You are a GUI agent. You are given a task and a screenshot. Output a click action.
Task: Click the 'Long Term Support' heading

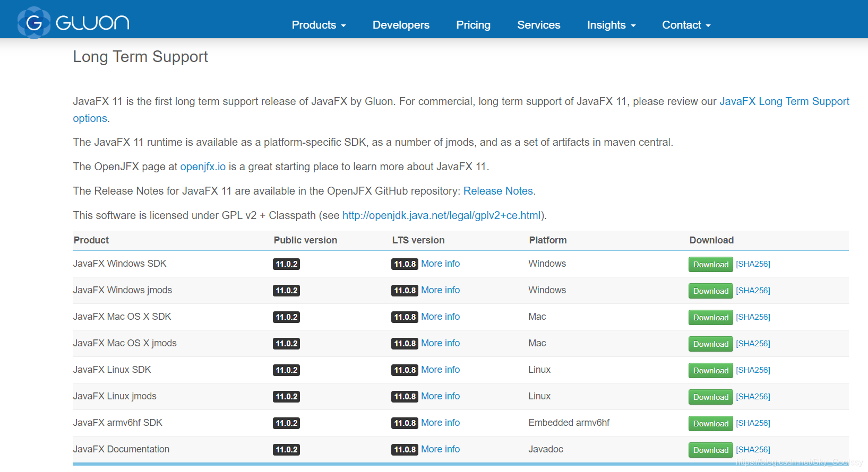(140, 57)
